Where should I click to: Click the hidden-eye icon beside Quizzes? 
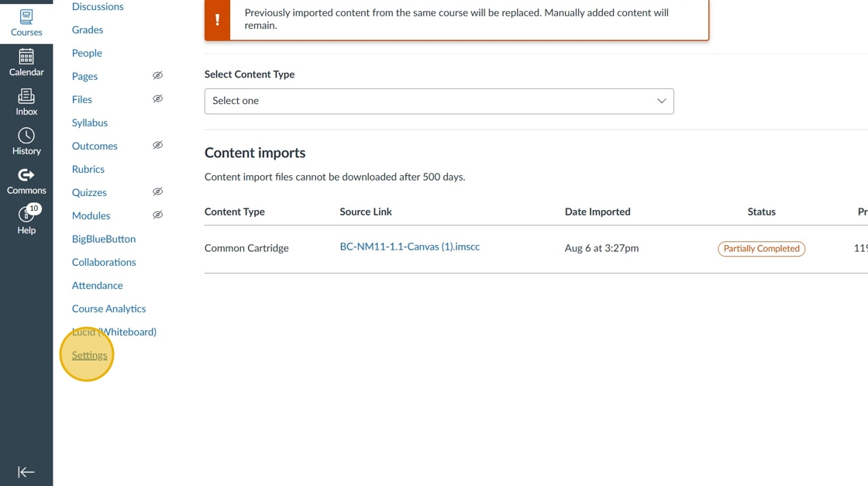(x=157, y=192)
